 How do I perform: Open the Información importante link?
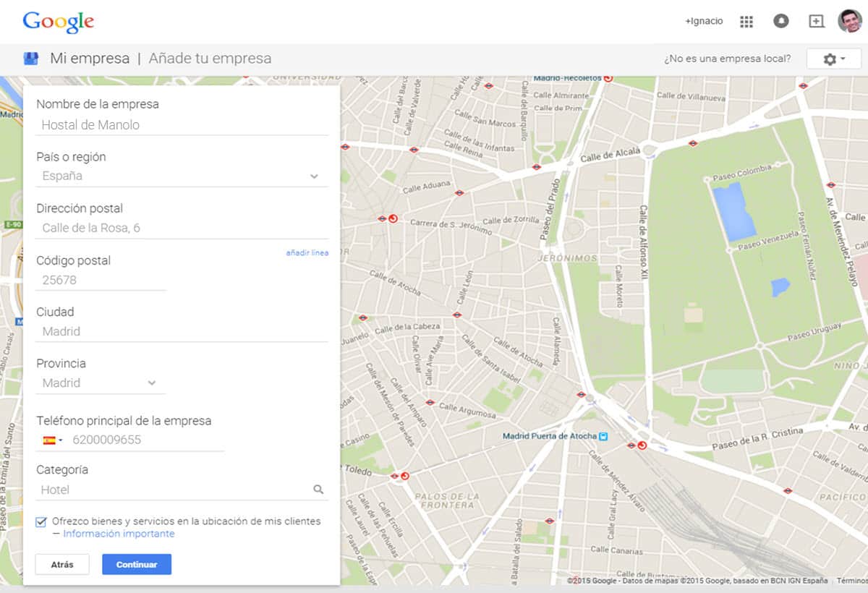[119, 534]
